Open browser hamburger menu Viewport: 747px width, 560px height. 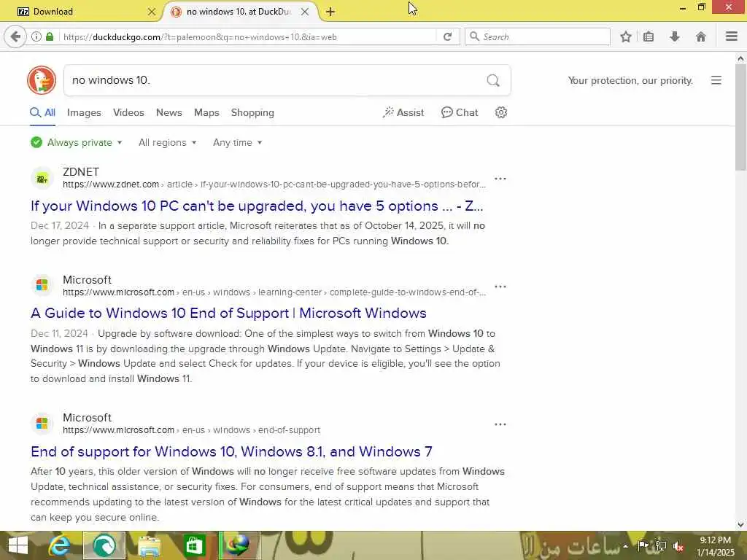(x=732, y=36)
